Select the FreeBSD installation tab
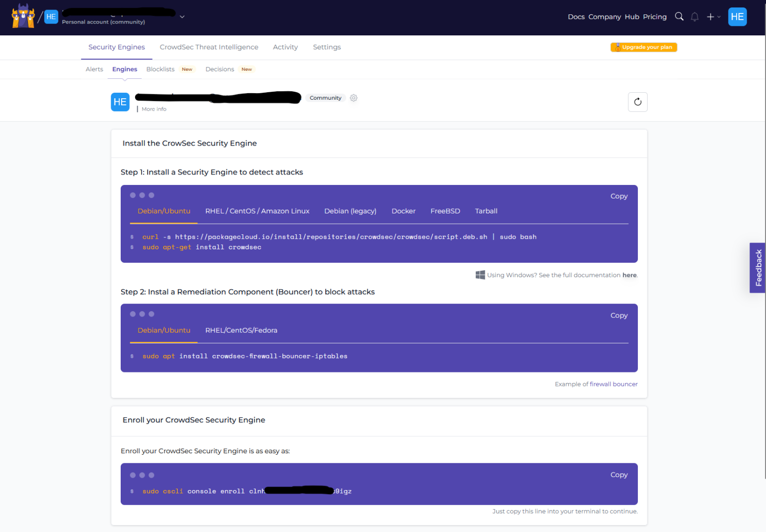The image size is (766, 532). tap(445, 211)
